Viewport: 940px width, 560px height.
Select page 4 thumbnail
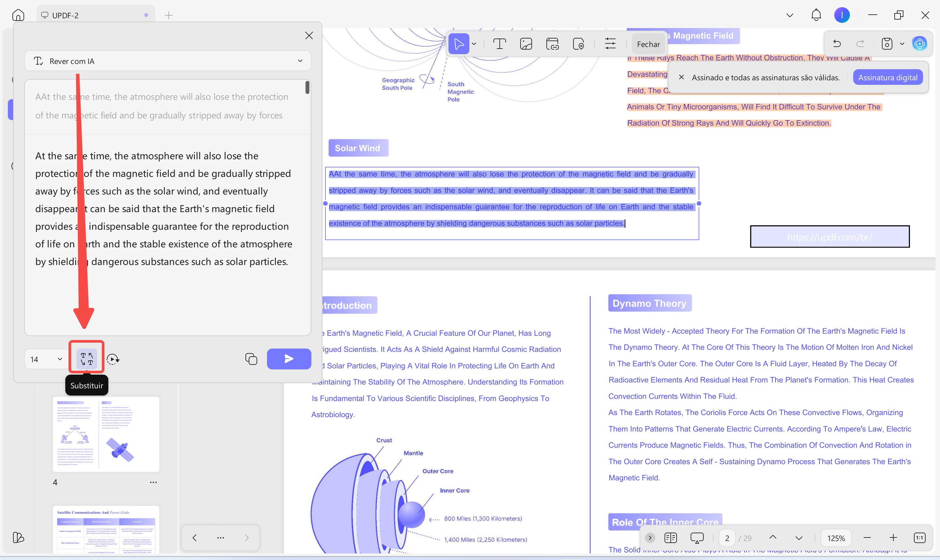click(106, 434)
